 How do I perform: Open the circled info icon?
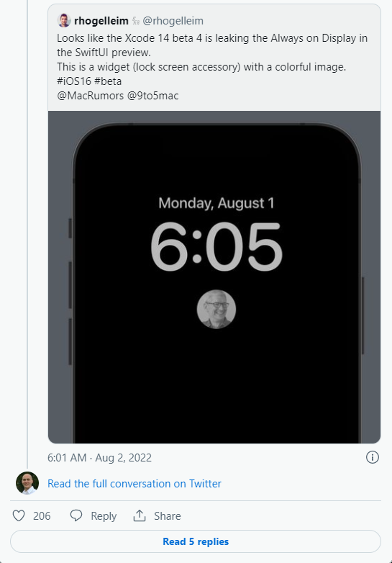click(x=373, y=457)
